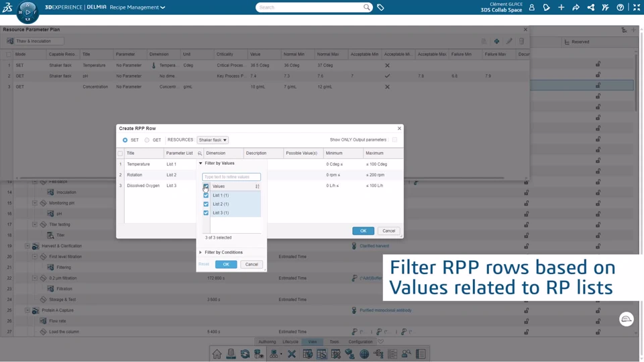Select the View tab
This screenshot has height=362, width=644.
pyautogui.click(x=313, y=341)
